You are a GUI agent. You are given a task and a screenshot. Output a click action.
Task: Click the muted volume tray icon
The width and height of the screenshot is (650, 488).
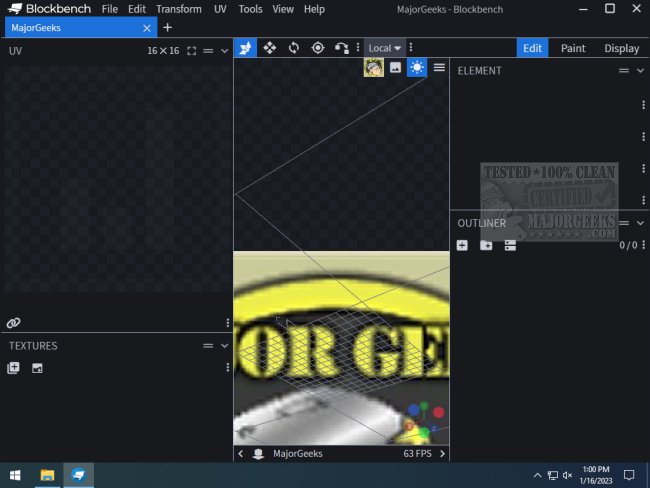click(x=568, y=475)
